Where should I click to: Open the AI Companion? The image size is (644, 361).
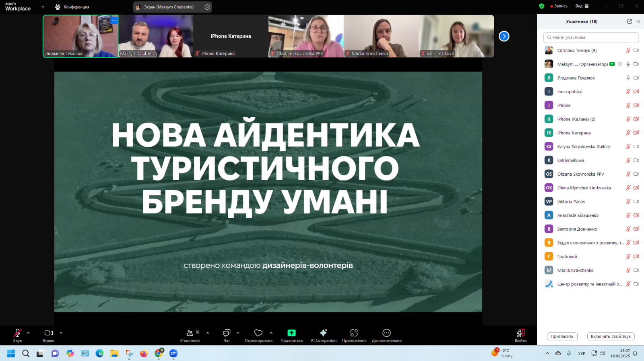pos(324,335)
